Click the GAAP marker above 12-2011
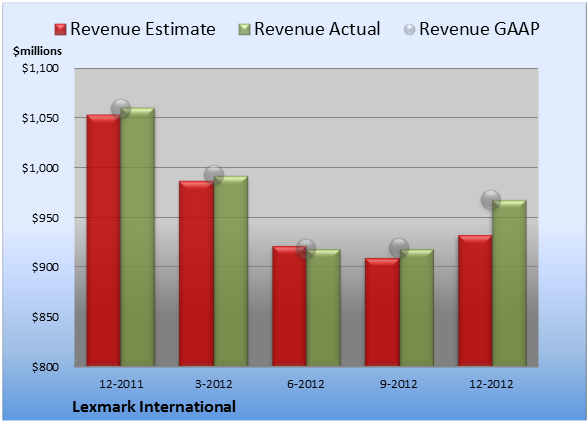 coord(121,109)
